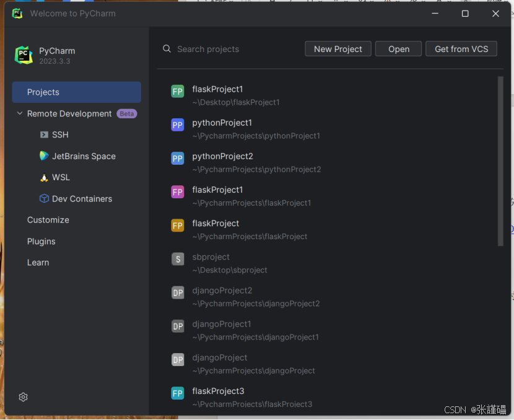
Task: Click pink FP icon of PycharmProjects flaskProject1
Action: click(178, 192)
